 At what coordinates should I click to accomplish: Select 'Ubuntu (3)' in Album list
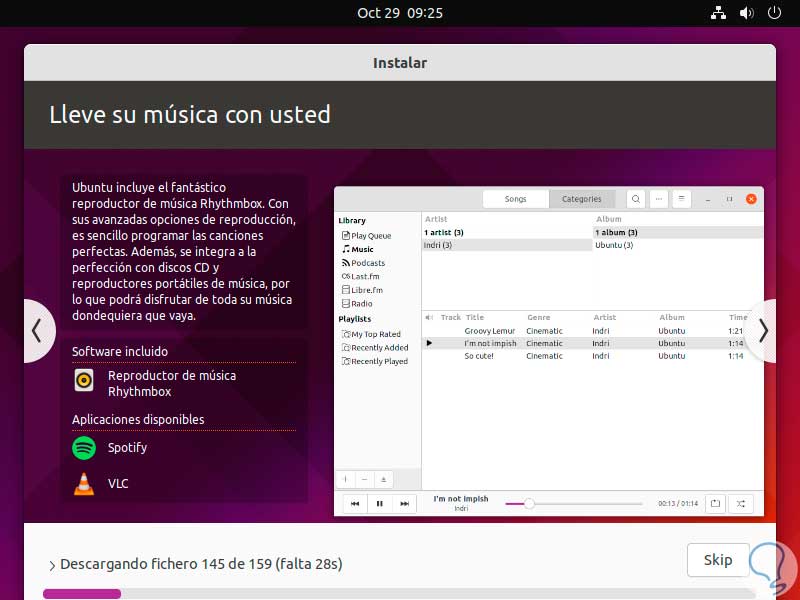(x=678, y=245)
